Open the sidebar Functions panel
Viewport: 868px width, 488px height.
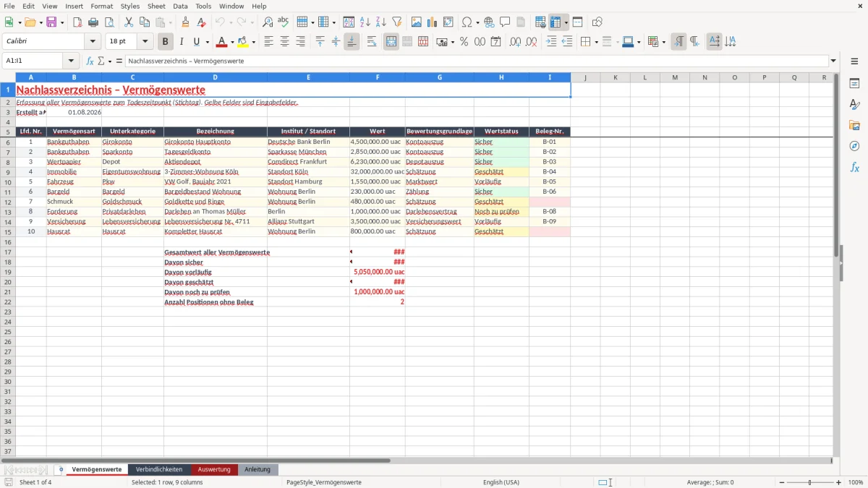tap(854, 167)
